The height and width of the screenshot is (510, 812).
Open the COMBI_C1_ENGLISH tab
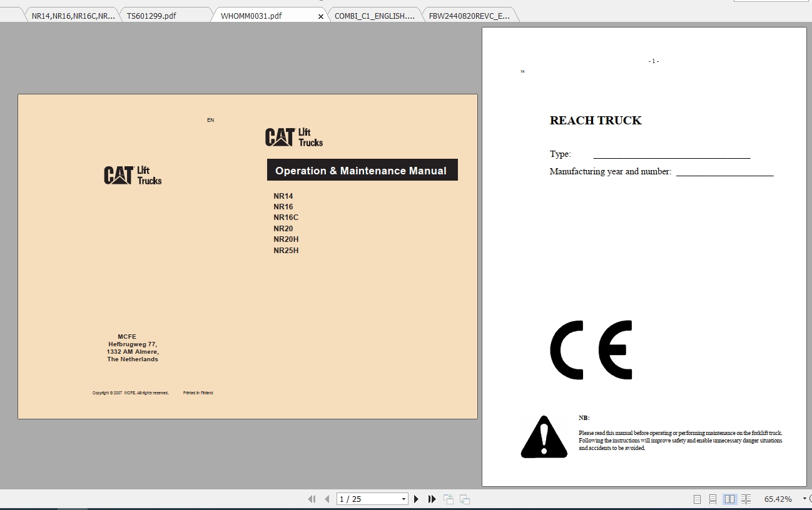pyautogui.click(x=375, y=16)
